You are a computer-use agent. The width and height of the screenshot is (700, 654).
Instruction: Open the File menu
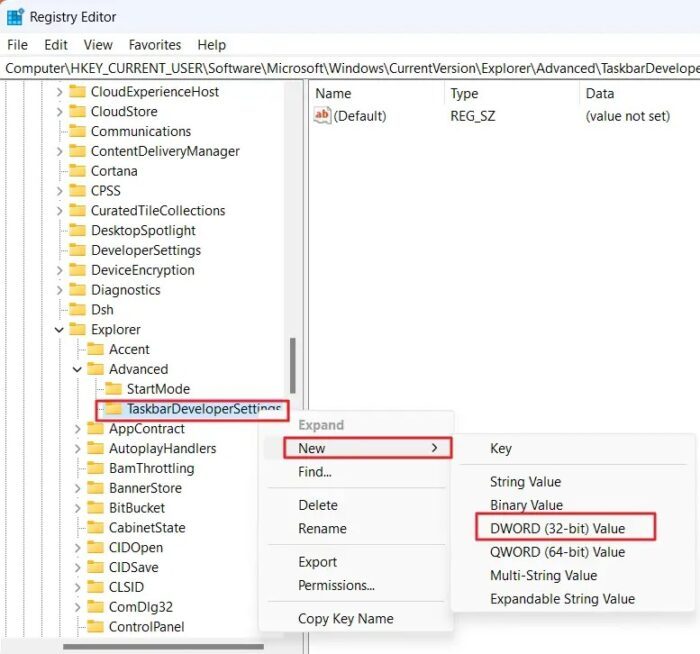[x=17, y=45]
